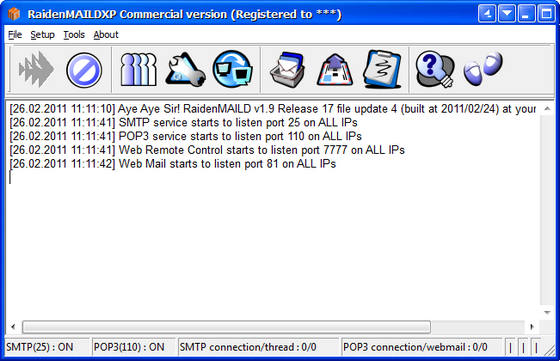Open the mail inbox tray icon

288,69
